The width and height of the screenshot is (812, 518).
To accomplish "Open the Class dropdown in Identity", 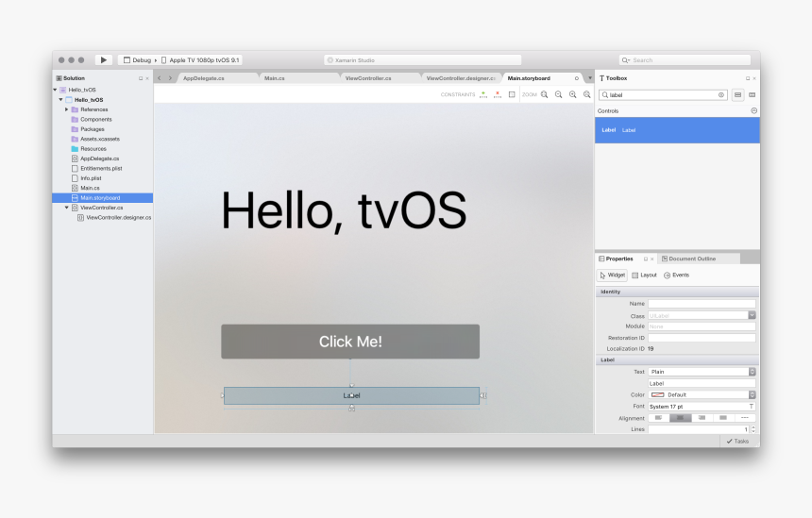I will point(752,315).
